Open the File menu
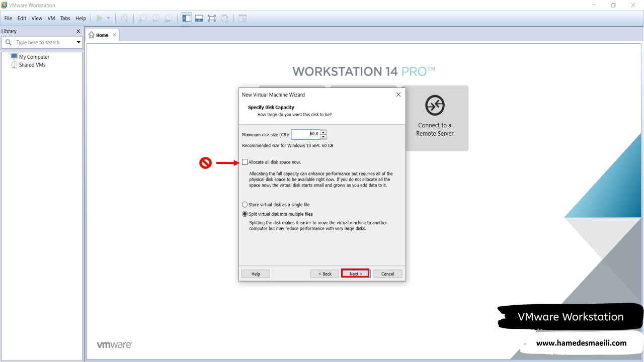This screenshot has width=644, height=362. click(x=8, y=18)
